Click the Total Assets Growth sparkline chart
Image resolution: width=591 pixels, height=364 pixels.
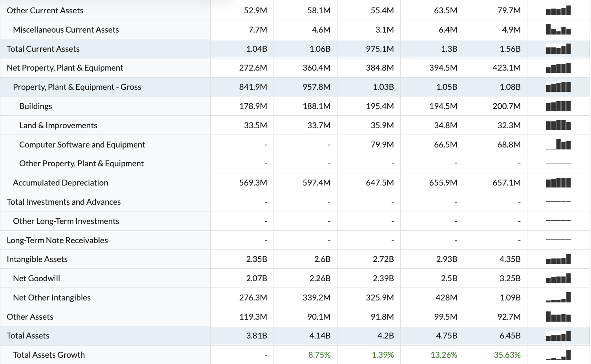point(558,355)
